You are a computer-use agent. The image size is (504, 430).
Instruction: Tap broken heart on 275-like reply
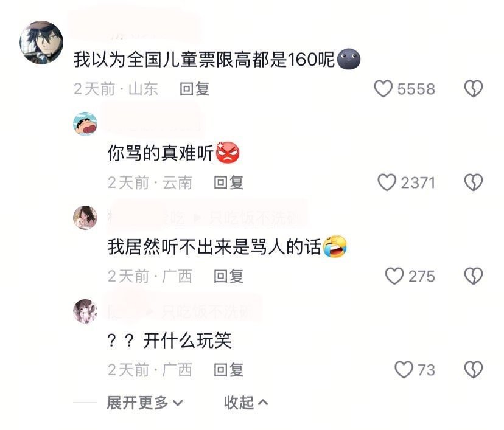pos(474,276)
